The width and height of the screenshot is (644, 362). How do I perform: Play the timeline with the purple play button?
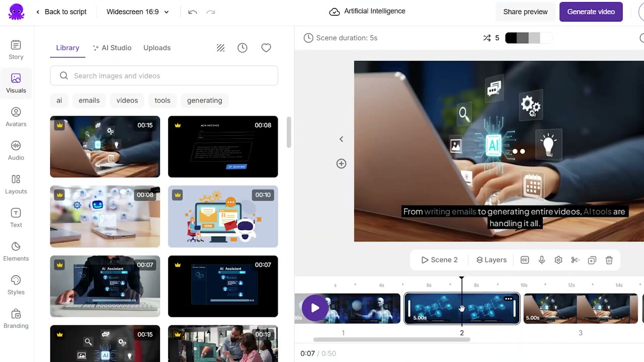(315, 308)
